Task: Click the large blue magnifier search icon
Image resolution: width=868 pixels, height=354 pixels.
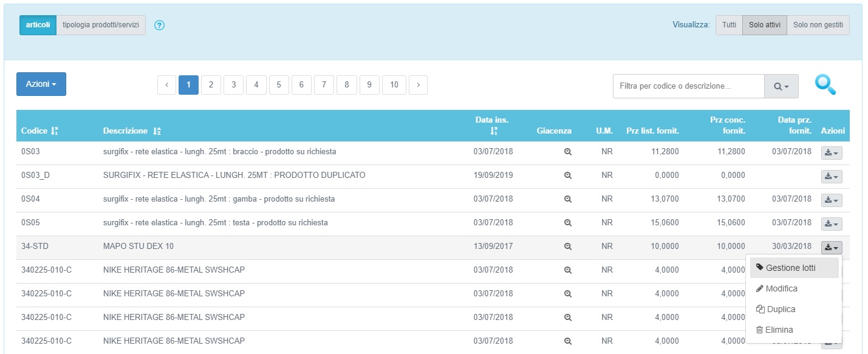Action: pos(825,85)
